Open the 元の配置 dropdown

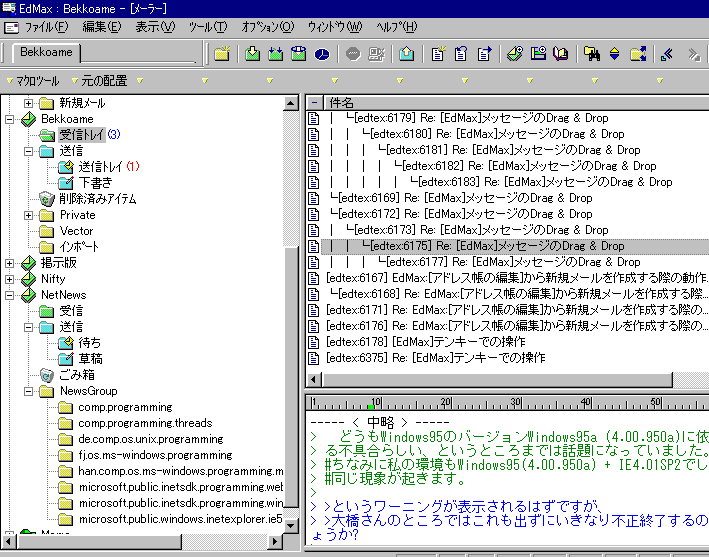point(100,81)
